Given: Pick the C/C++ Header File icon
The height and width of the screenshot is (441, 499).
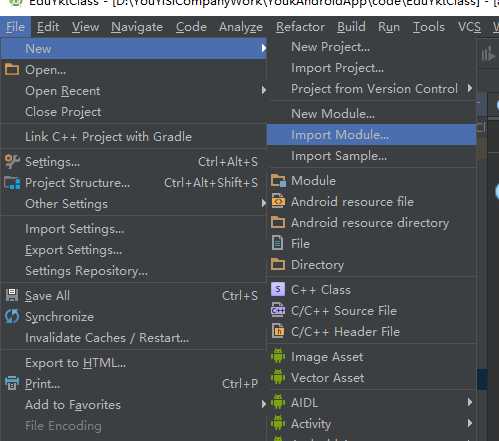Looking at the screenshot, I should pyautogui.click(x=278, y=331).
